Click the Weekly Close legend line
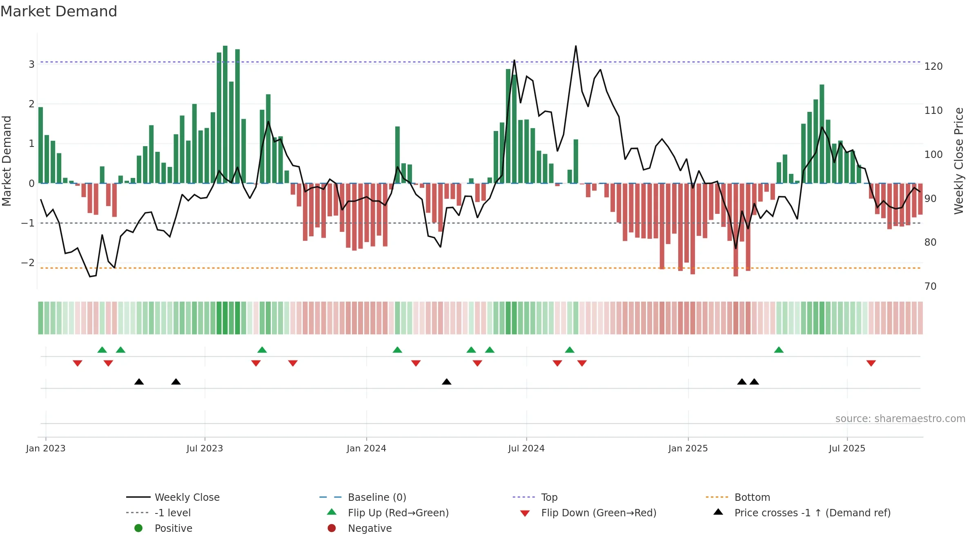 pos(138,497)
